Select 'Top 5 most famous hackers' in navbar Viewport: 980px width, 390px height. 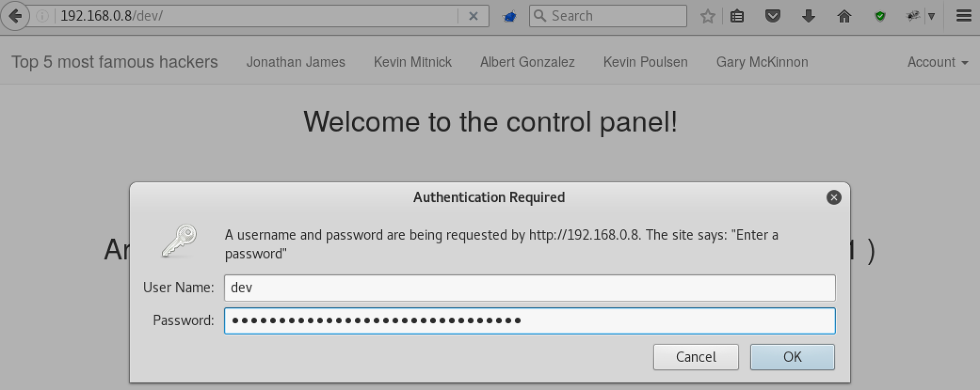pyautogui.click(x=115, y=62)
